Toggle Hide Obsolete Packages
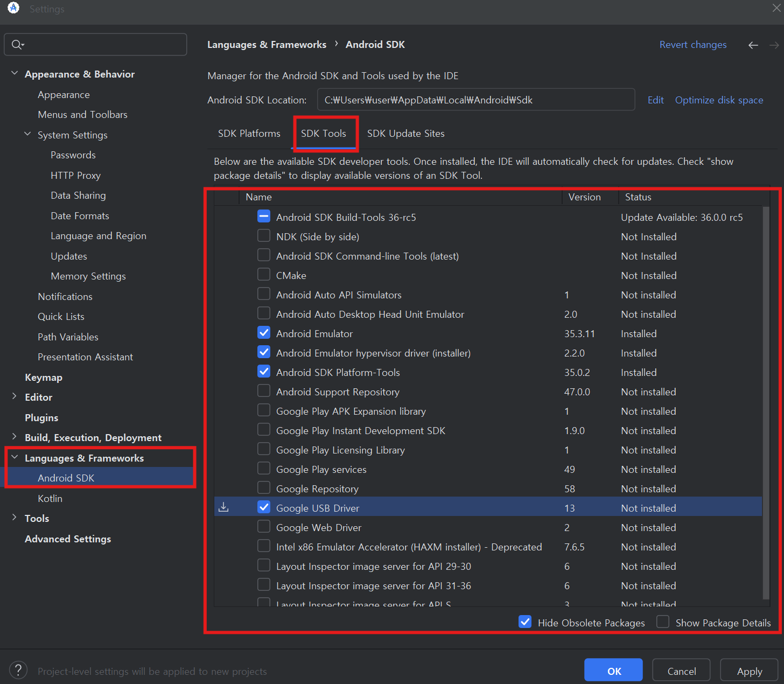This screenshot has width=784, height=684. (x=525, y=622)
